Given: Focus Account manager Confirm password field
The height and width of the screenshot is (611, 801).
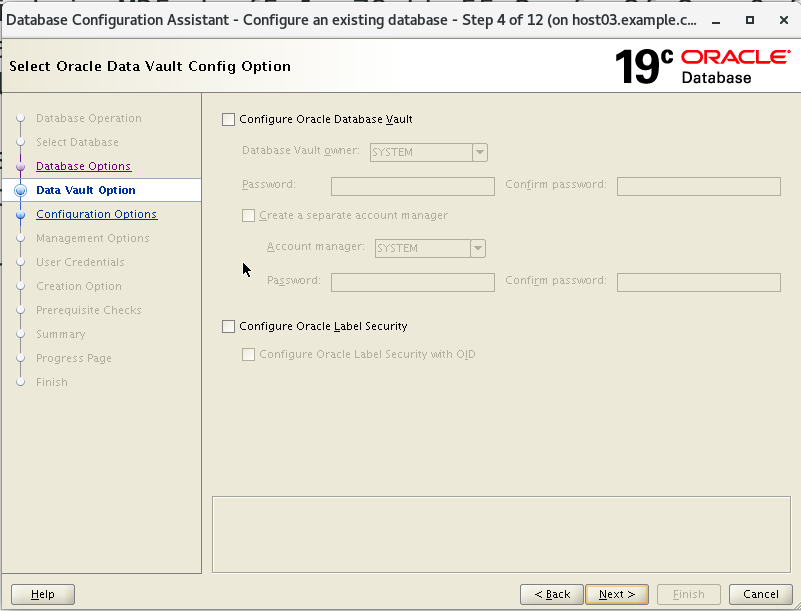Looking at the screenshot, I should tap(699, 283).
